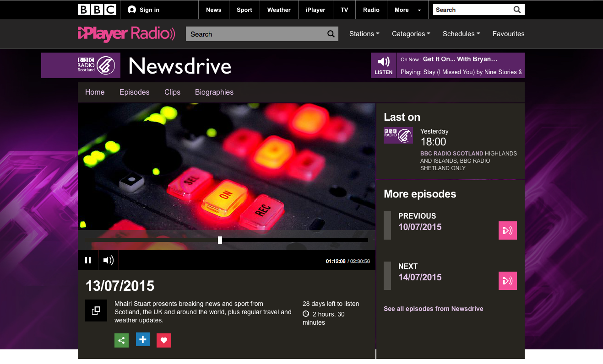The width and height of the screenshot is (603, 364).
Task: Click the playback progress handle
Action: (220, 240)
